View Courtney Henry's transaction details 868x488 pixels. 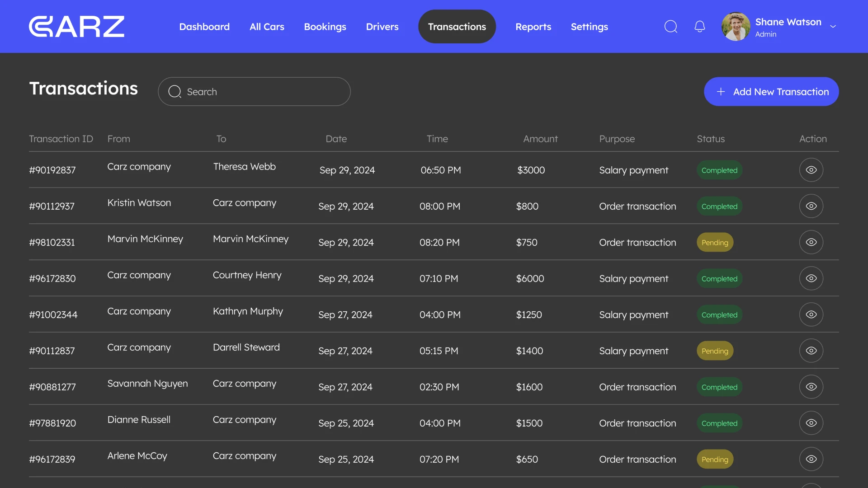pyautogui.click(x=811, y=278)
